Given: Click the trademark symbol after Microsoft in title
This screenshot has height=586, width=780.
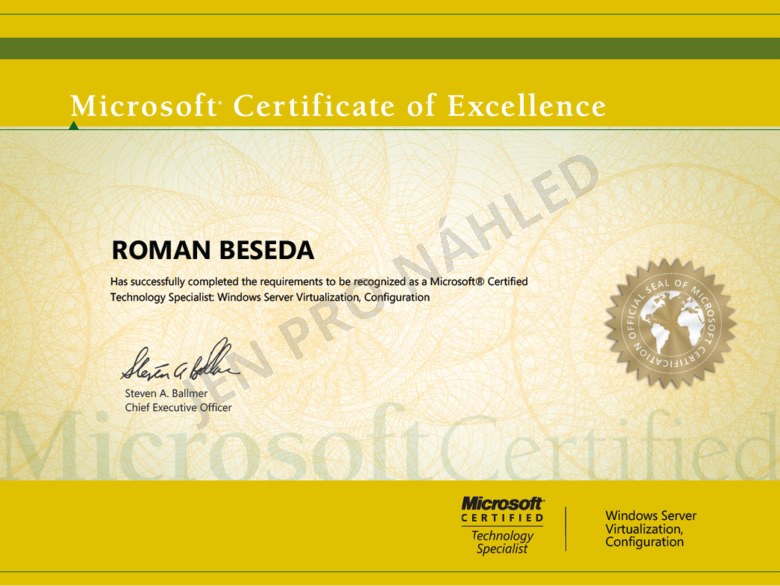Looking at the screenshot, I should [x=221, y=100].
